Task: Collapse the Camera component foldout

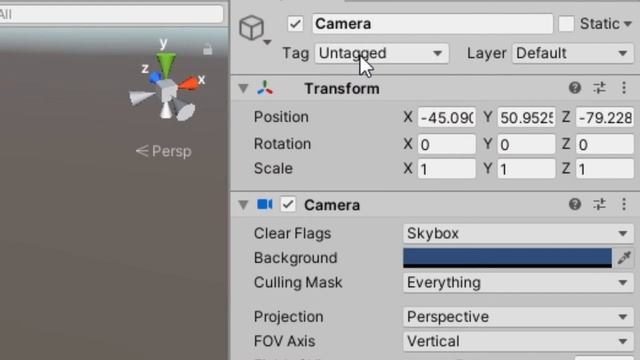Action: tap(243, 204)
